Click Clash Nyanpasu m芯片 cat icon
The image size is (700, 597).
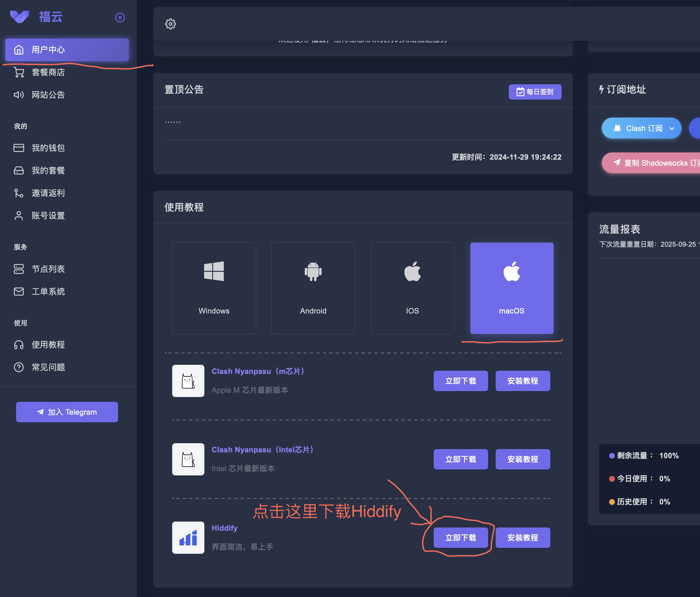point(188,381)
